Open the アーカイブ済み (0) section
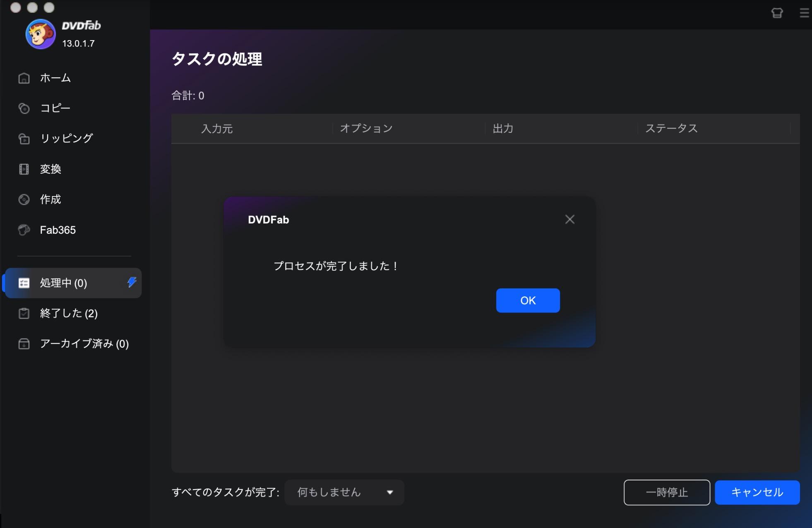The height and width of the screenshot is (528, 812). [x=73, y=344]
